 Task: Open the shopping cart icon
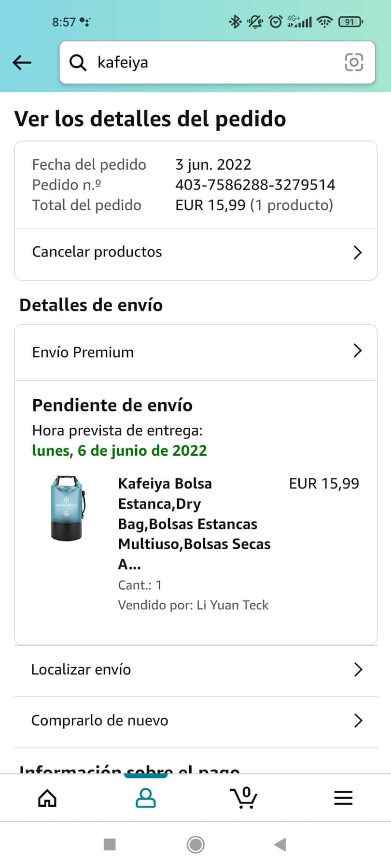tap(244, 797)
